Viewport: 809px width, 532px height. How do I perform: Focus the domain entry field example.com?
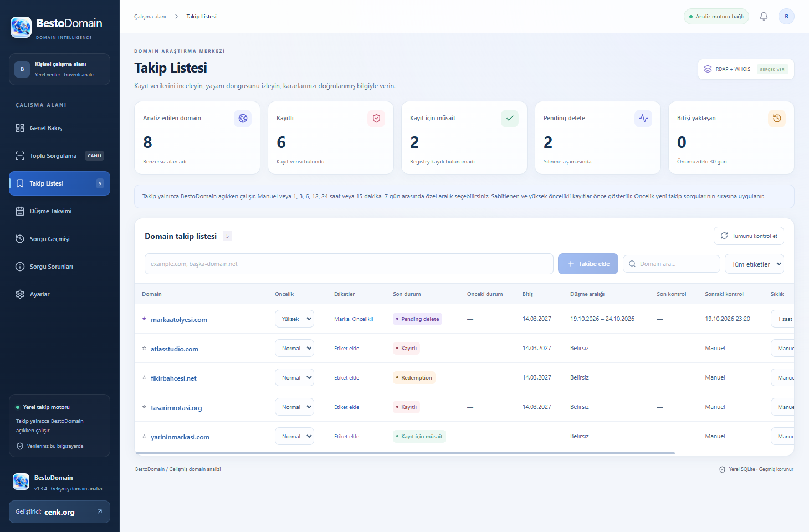tap(349, 264)
